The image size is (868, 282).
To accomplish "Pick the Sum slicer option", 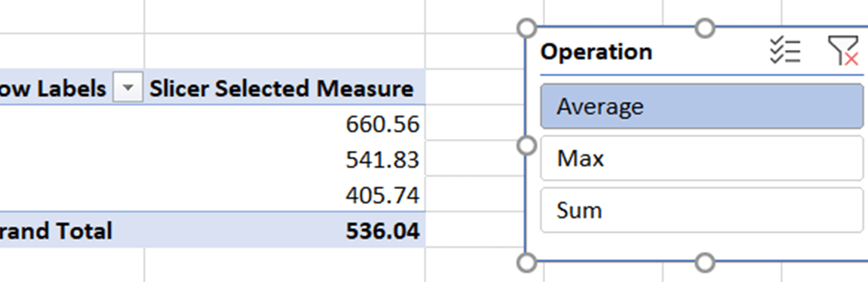I will click(701, 210).
